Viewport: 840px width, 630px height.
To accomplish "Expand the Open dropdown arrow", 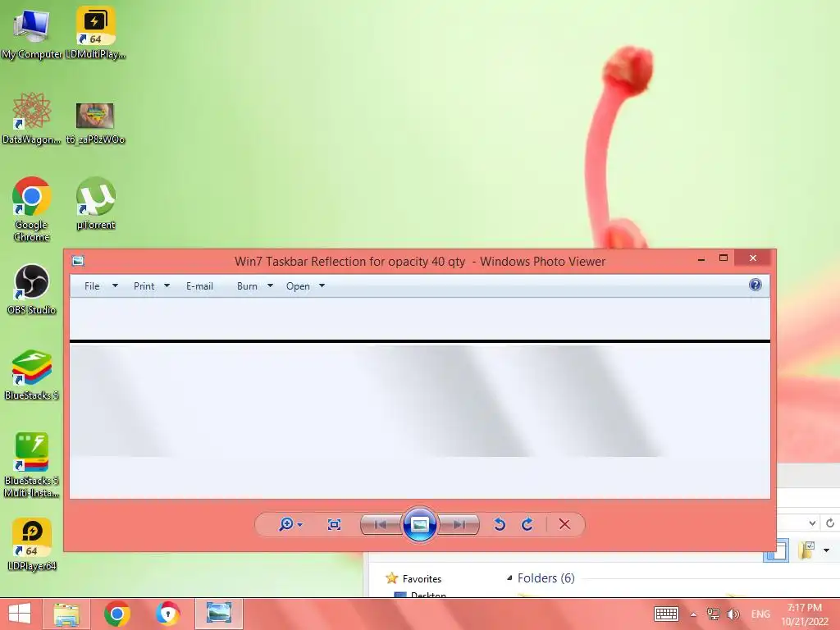I will click(x=322, y=286).
